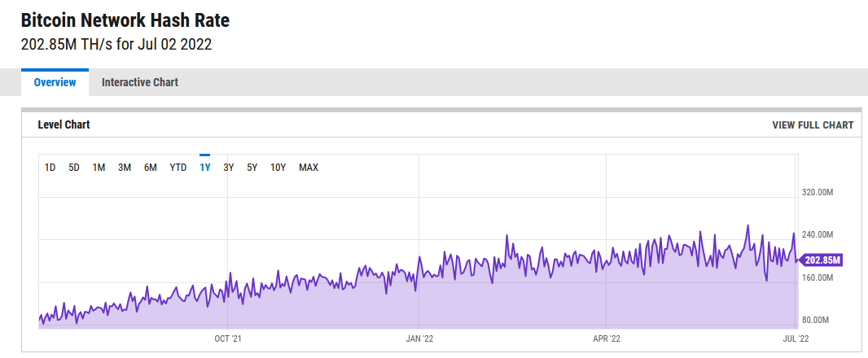Select the MAX time range

tap(309, 167)
